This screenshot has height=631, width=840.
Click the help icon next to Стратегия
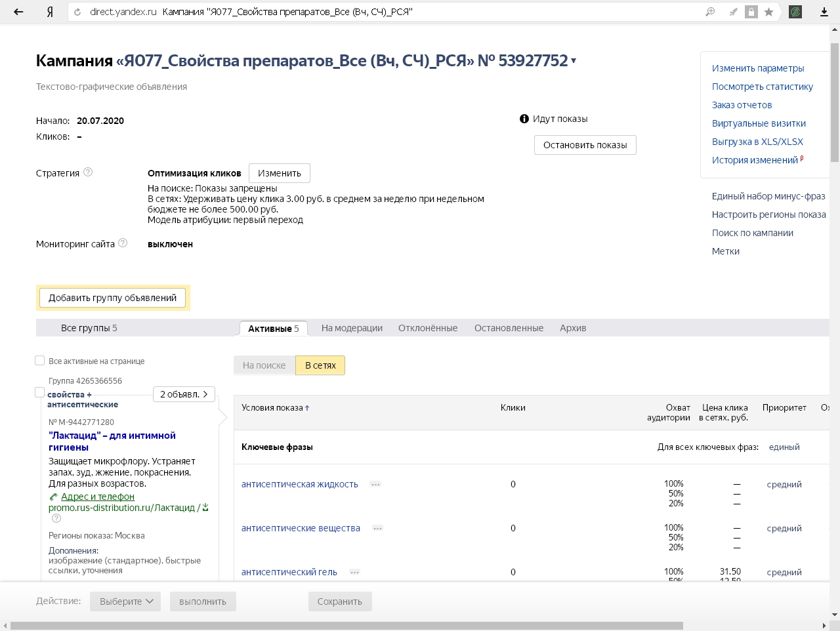click(x=88, y=173)
